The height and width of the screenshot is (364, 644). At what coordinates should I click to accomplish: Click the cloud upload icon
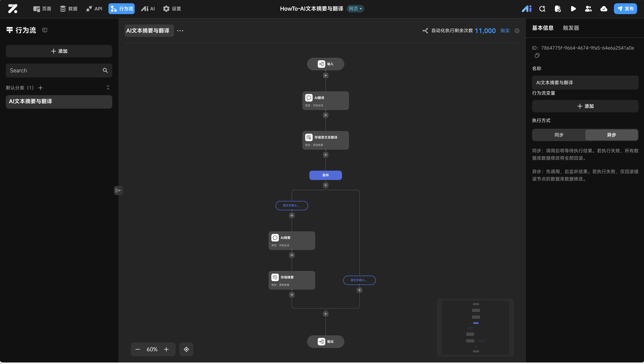[x=604, y=9]
